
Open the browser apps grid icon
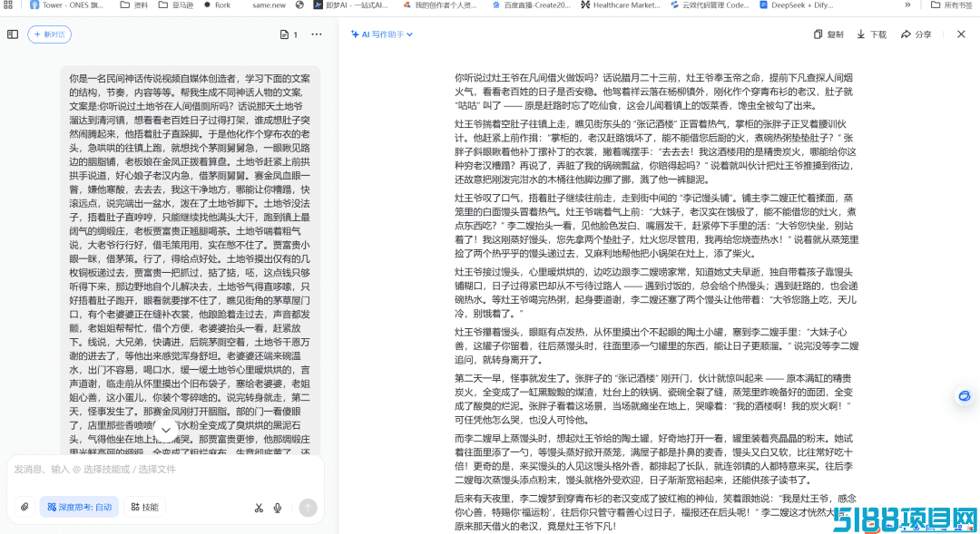coord(8,5)
